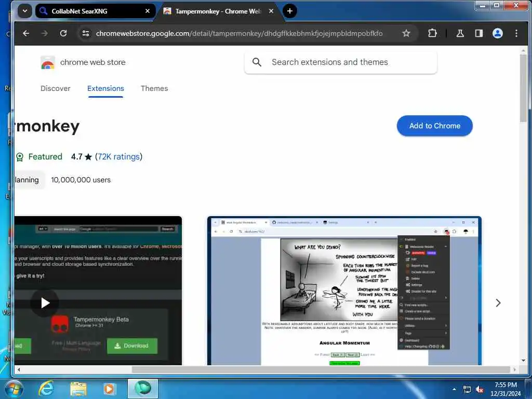
Task: Play the Tampermonkey promo video
Action: click(45, 303)
